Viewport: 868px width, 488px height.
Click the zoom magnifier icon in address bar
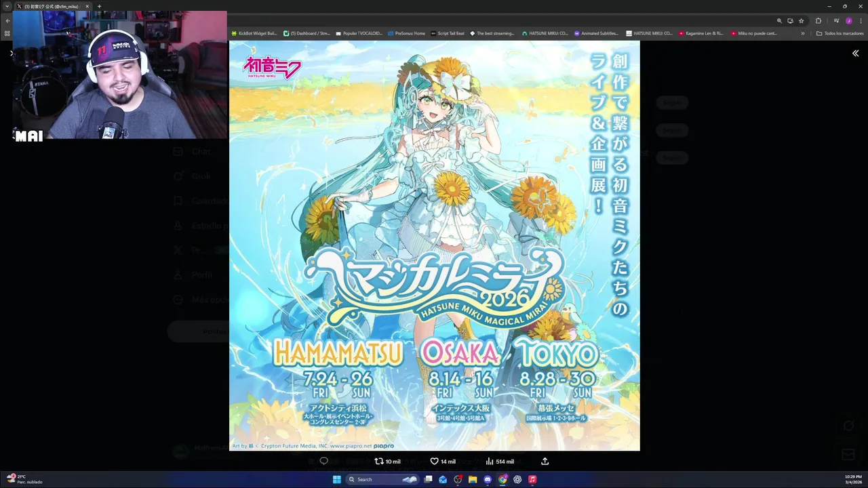(x=779, y=21)
